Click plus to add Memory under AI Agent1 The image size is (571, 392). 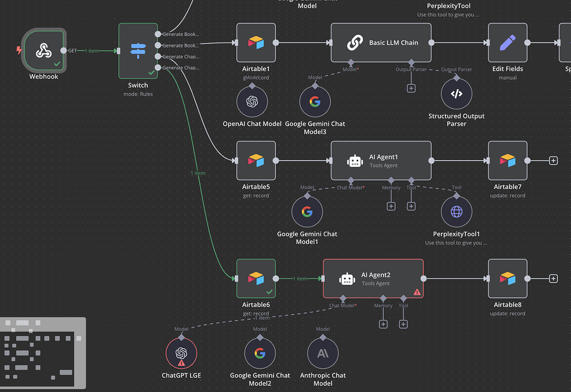[391, 205]
